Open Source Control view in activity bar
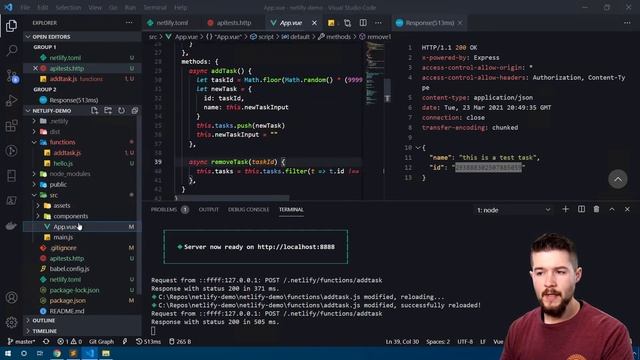640x360 pixels. pyautogui.click(x=11, y=76)
